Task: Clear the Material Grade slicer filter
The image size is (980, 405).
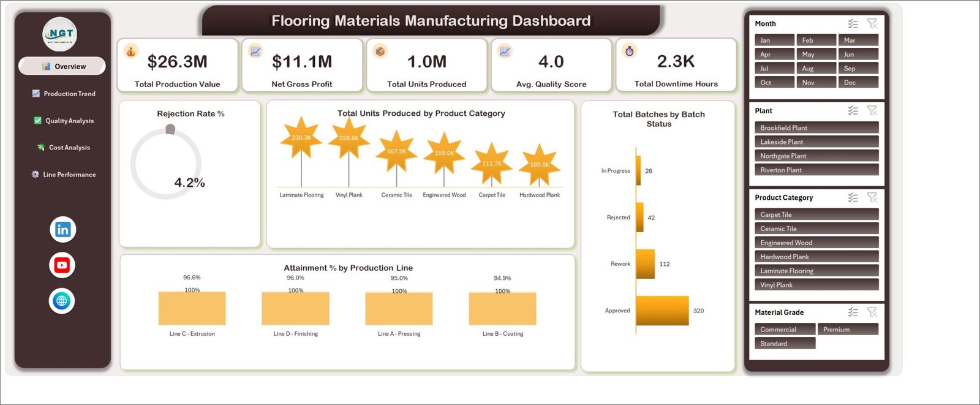Action: click(x=872, y=312)
